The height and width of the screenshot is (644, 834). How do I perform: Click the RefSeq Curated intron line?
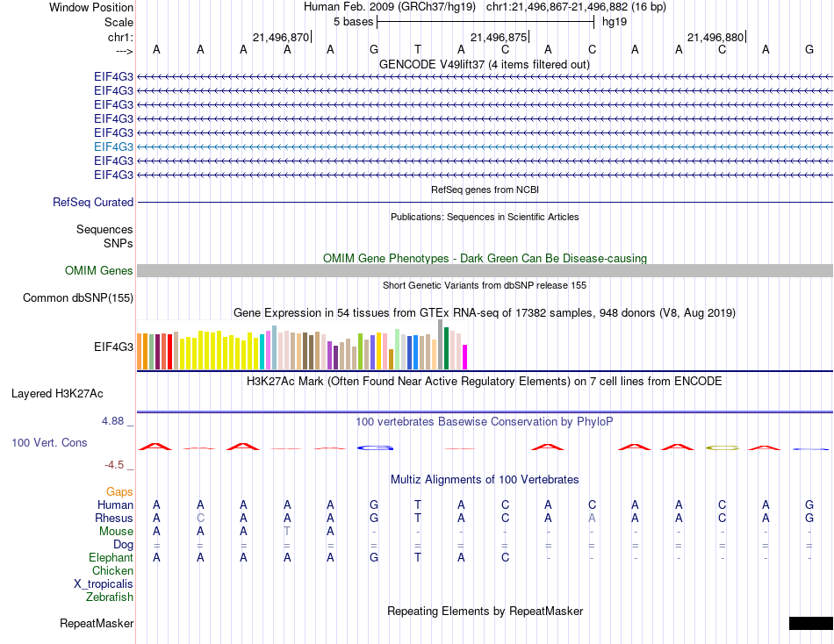(x=485, y=202)
